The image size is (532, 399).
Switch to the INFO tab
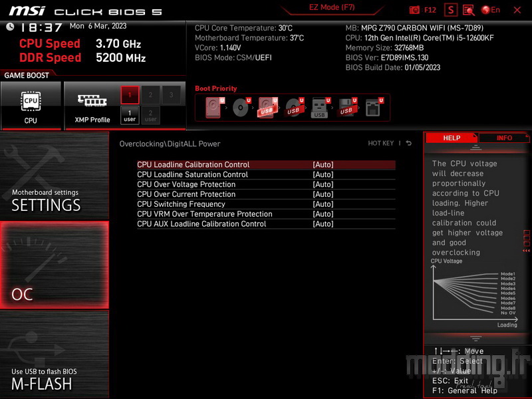pyautogui.click(x=504, y=138)
